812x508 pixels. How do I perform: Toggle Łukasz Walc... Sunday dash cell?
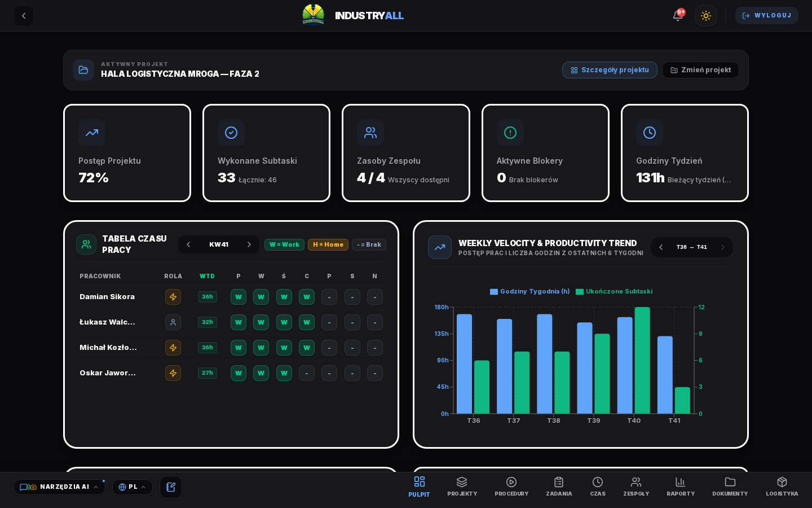pos(375,322)
